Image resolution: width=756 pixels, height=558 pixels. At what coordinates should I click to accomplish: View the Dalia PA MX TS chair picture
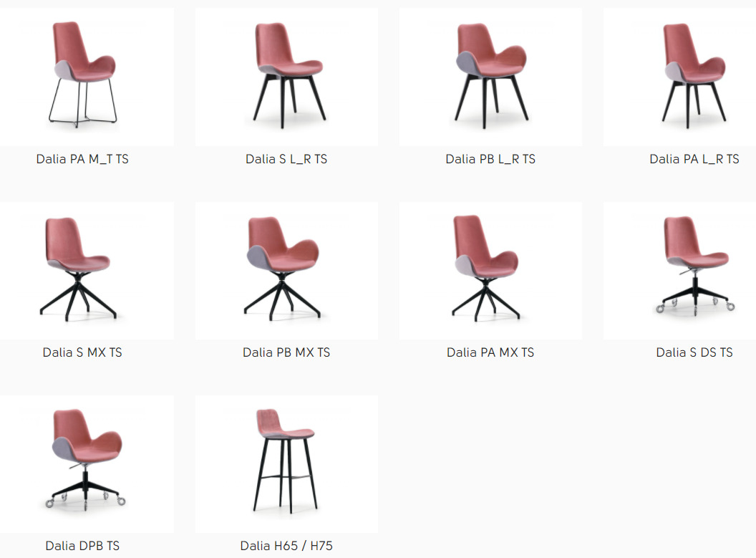tap(490, 271)
